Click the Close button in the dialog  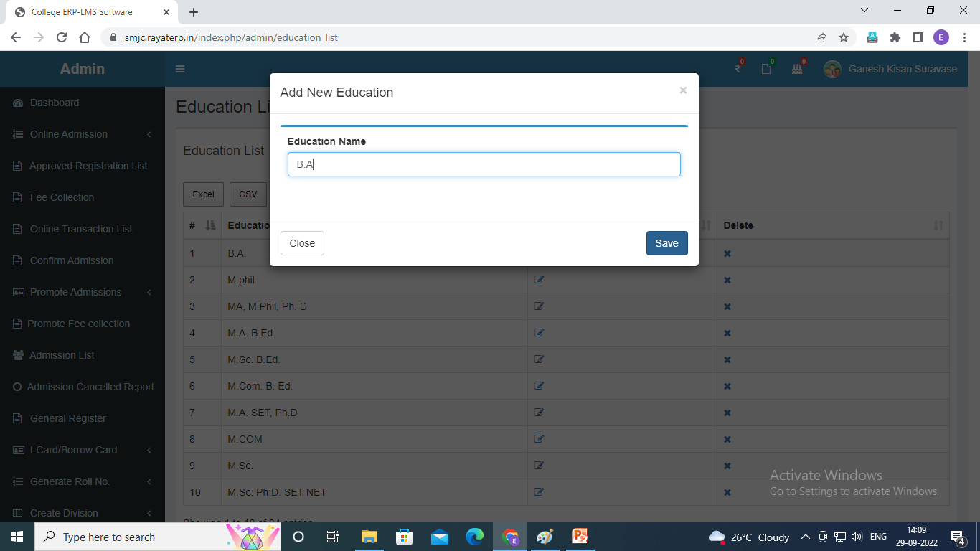(x=302, y=243)
